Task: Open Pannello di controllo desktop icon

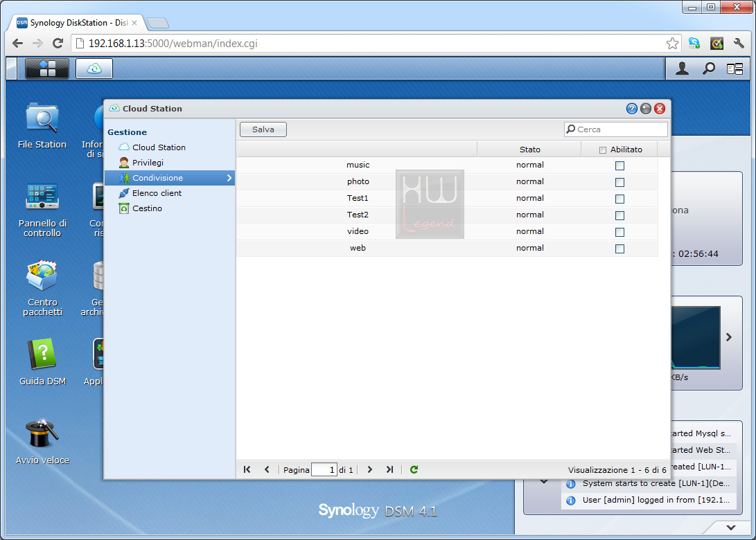Action: click(42, 209)
